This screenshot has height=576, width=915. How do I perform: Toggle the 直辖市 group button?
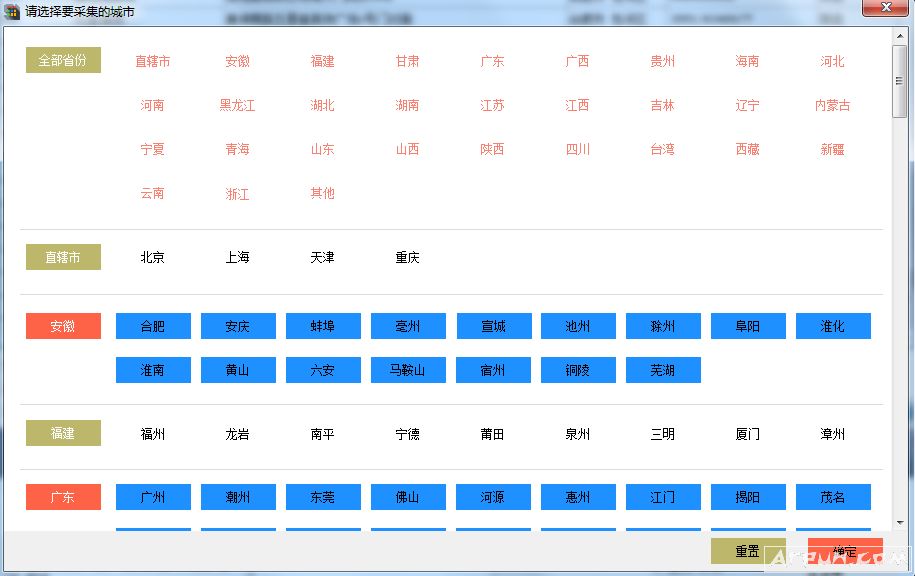click(x=63, y=258)
